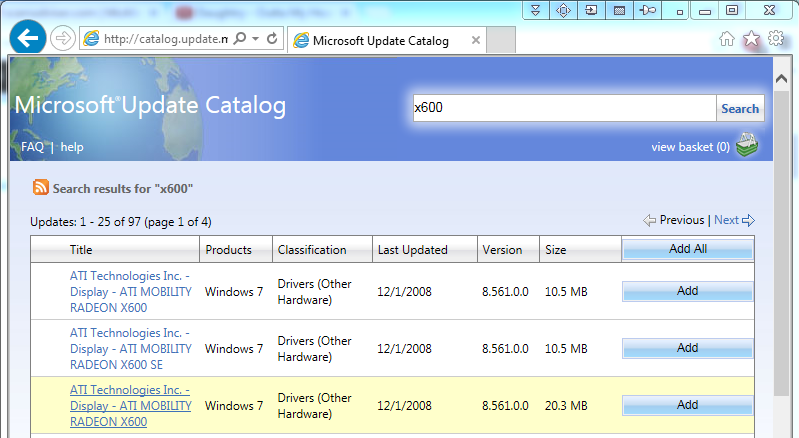This screenshot has height=438, width=799.
Task: Click the magnifier search icon in address bar
Action: (239, 38)
